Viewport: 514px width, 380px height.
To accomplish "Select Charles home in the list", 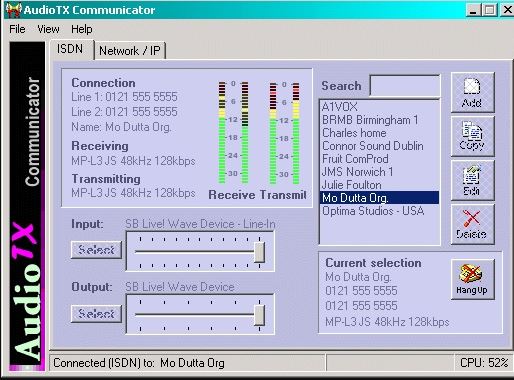I will [x=379, y=133].
